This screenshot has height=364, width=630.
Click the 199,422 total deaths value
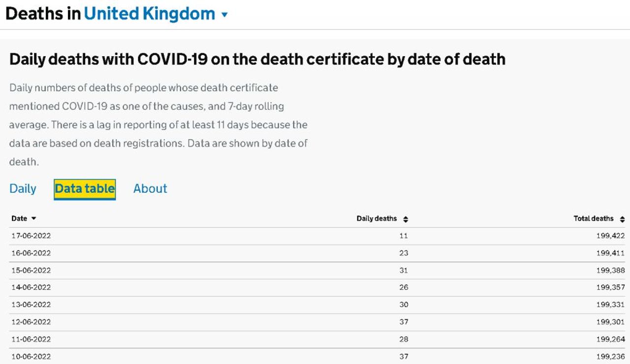pyautogui.click(x=610, y=236)
